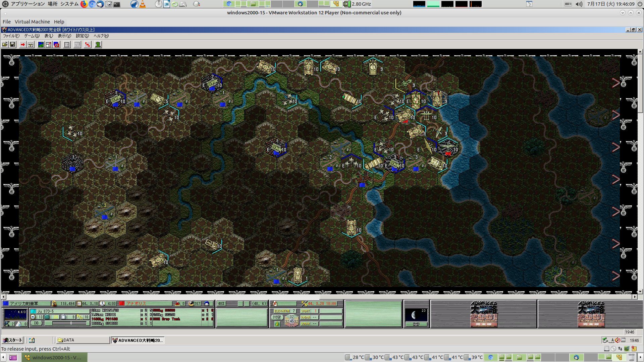Image resolution: width=644 pixels, height=362 pixels.
Task: Click the red arrow next-unit icon
Action: (22, 45)
